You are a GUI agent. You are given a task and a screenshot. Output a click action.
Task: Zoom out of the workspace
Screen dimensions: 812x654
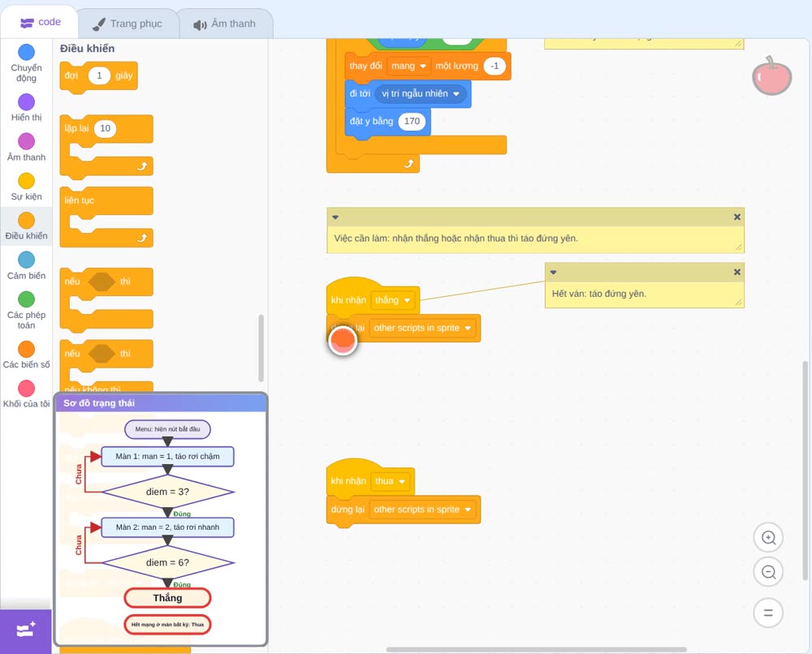768,572
